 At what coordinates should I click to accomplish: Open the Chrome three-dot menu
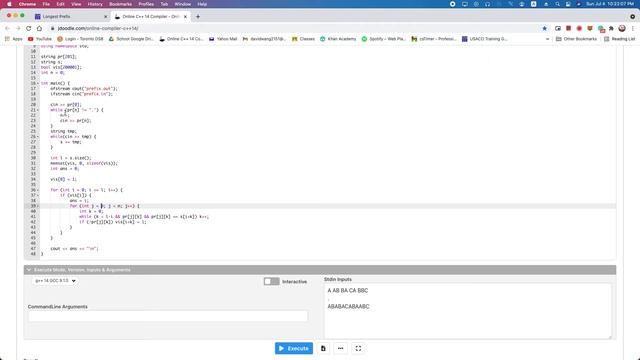[633, 28]
